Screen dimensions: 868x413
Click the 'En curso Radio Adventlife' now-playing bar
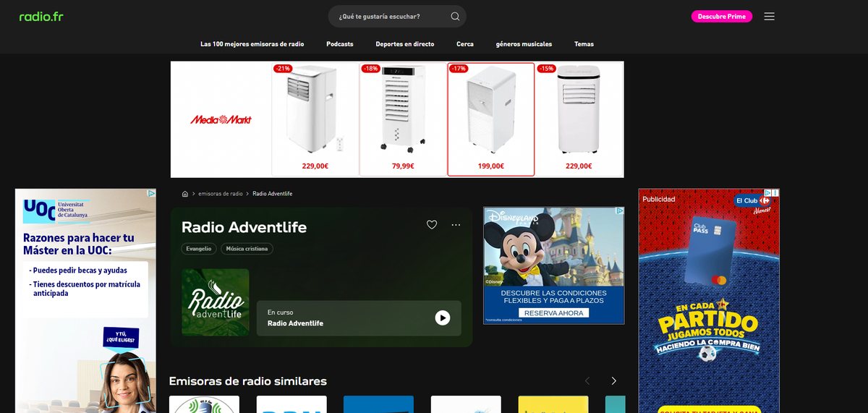[359, 318]
